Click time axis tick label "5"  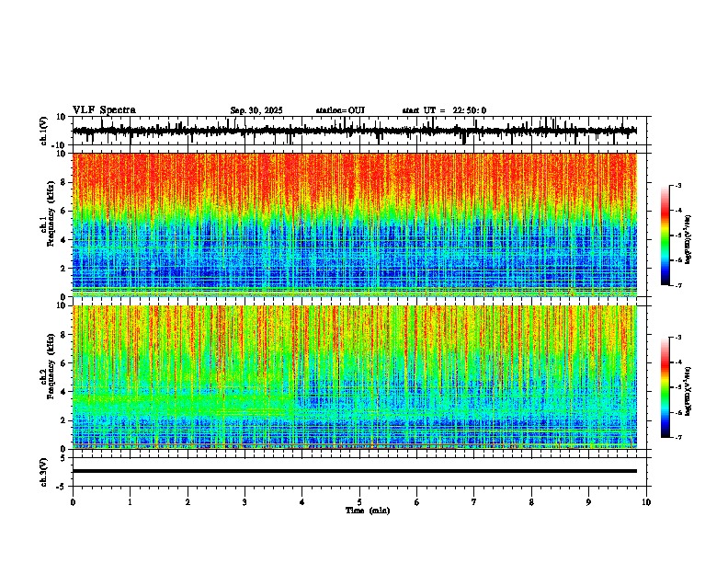[359, 502]
